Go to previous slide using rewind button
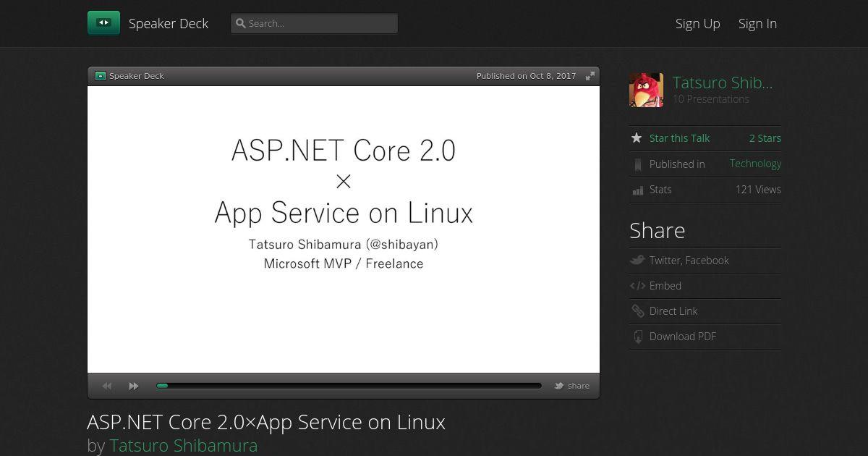 click(x=107, y=386)
